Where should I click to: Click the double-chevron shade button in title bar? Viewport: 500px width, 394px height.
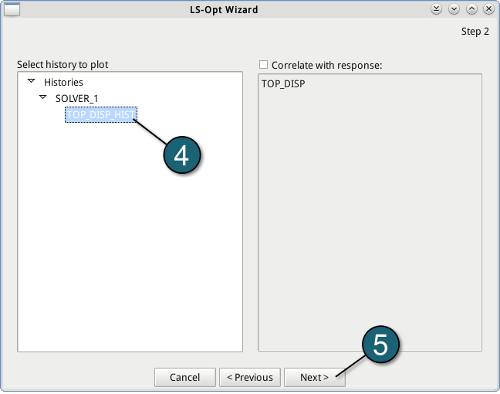436,9
